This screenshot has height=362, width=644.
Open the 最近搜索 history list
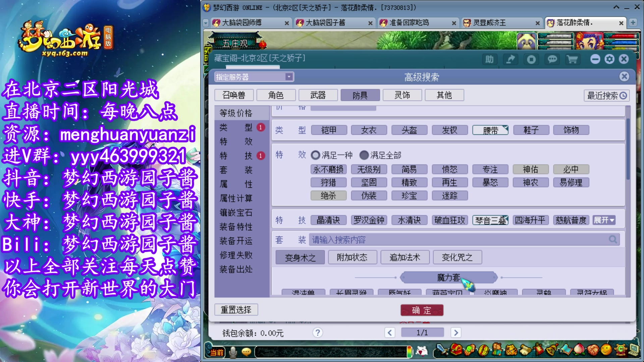tap(606, 96)
